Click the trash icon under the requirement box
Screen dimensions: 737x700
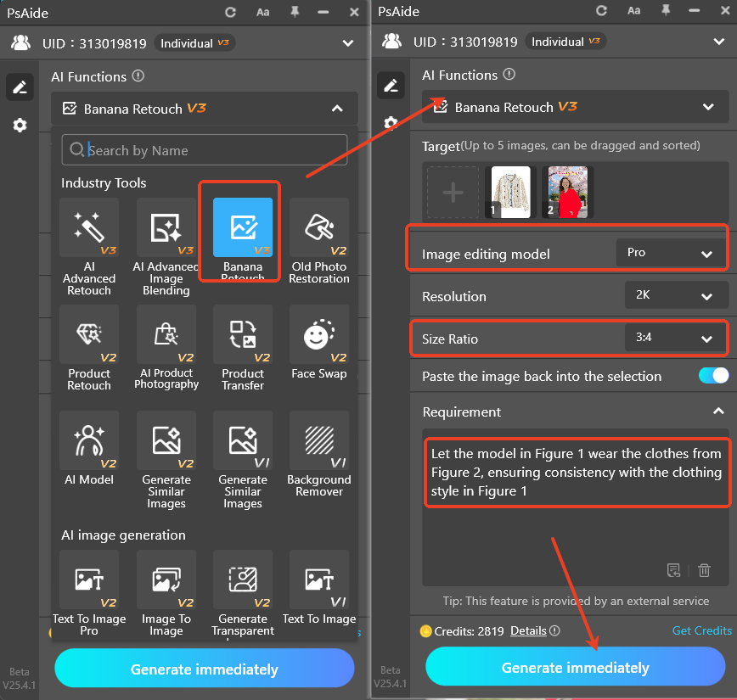(705, 570)
